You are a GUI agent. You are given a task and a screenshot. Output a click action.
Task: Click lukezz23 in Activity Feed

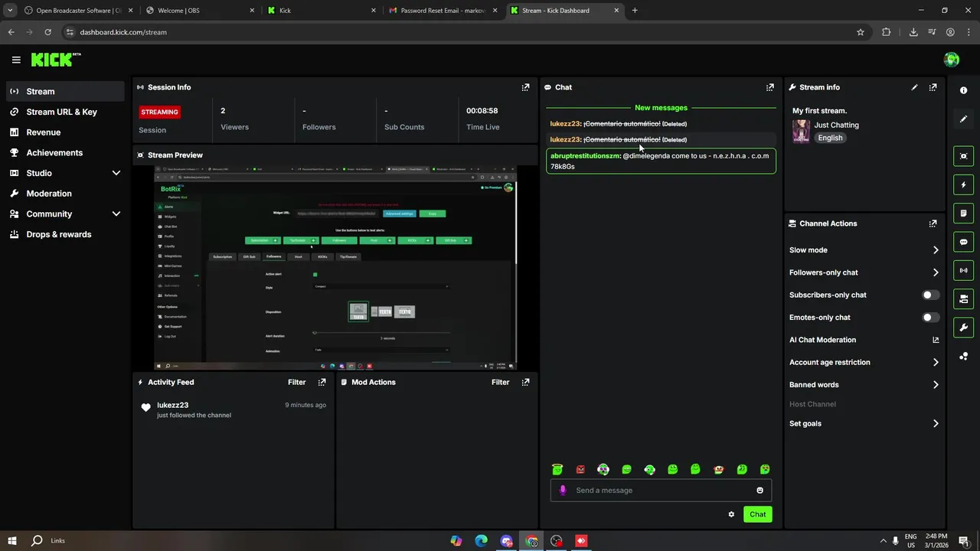coord(172,405)
